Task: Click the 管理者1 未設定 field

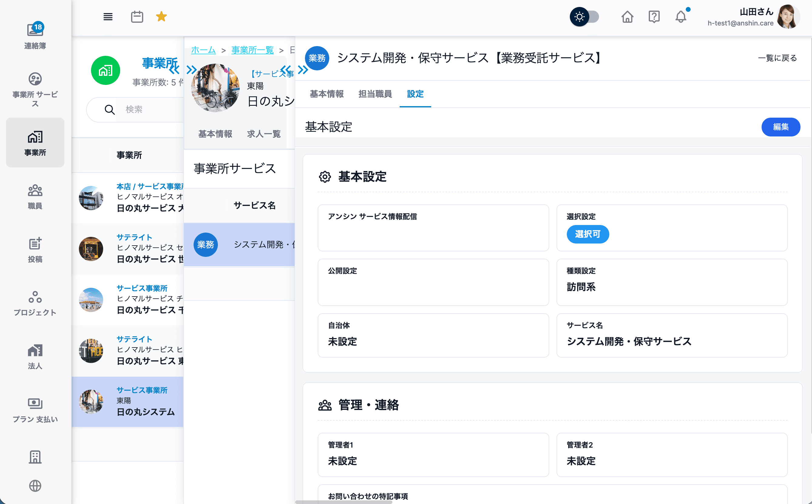Action: pyautogui.click(x=433, y=455)
